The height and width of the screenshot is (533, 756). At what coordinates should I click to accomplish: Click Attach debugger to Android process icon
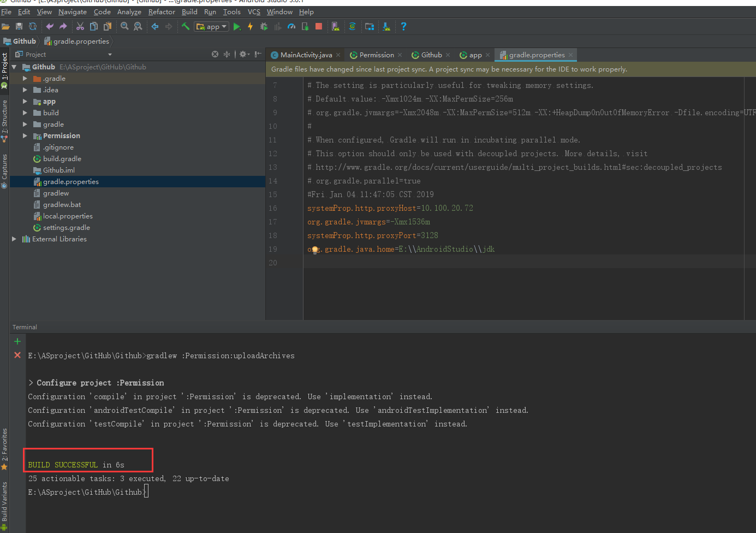click(305, 26)
